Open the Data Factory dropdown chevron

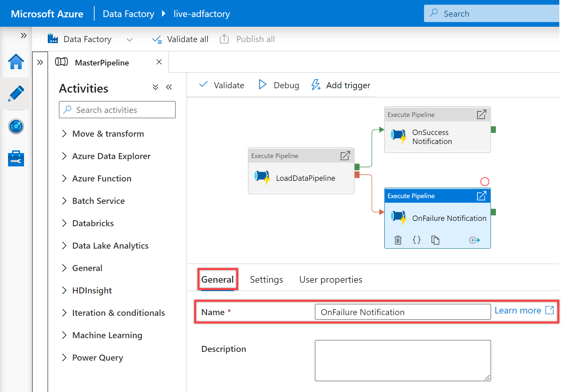coord(130,40)
